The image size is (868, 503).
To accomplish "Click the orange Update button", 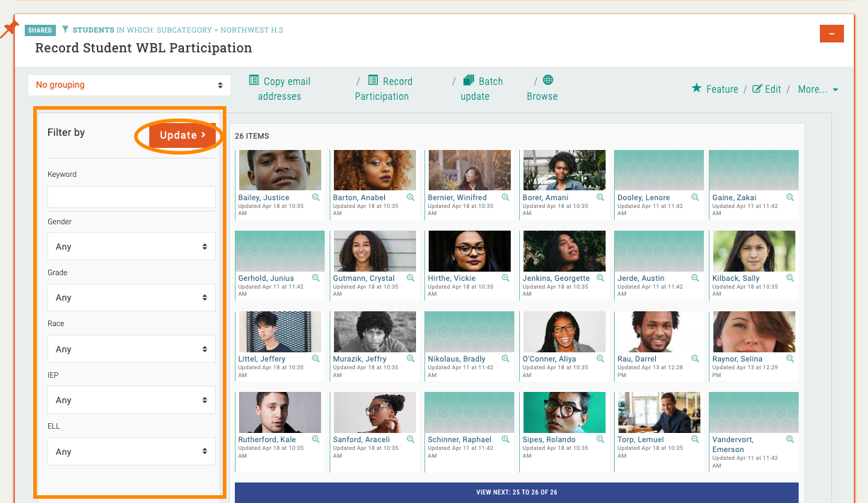I will [x=183, y=135].
